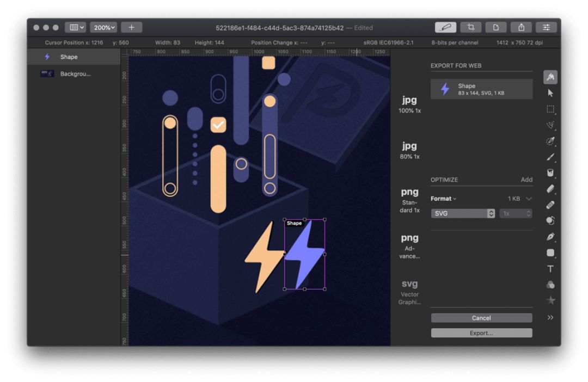This screenshot has width=588, height=382.
Task: Choose the png Standard 1x preset
Action: [x=409, y=201]
